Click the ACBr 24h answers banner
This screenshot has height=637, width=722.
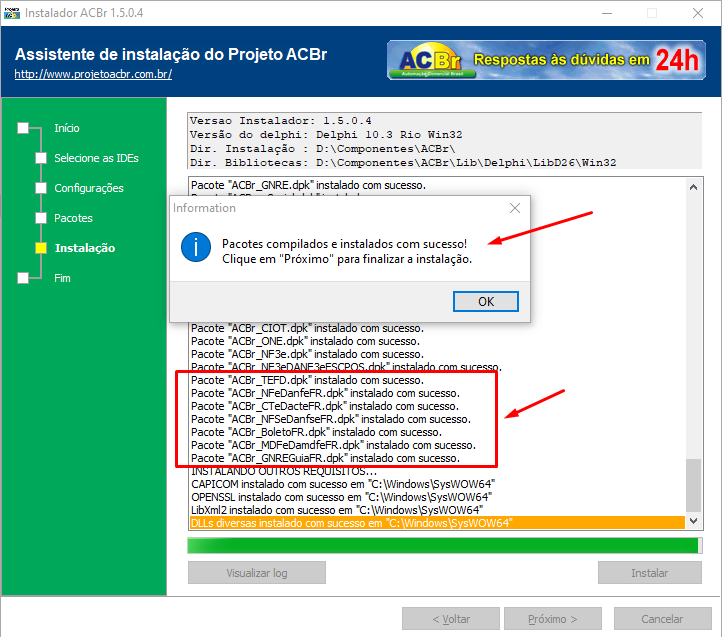pyautogui.click(x=546, y=60)
